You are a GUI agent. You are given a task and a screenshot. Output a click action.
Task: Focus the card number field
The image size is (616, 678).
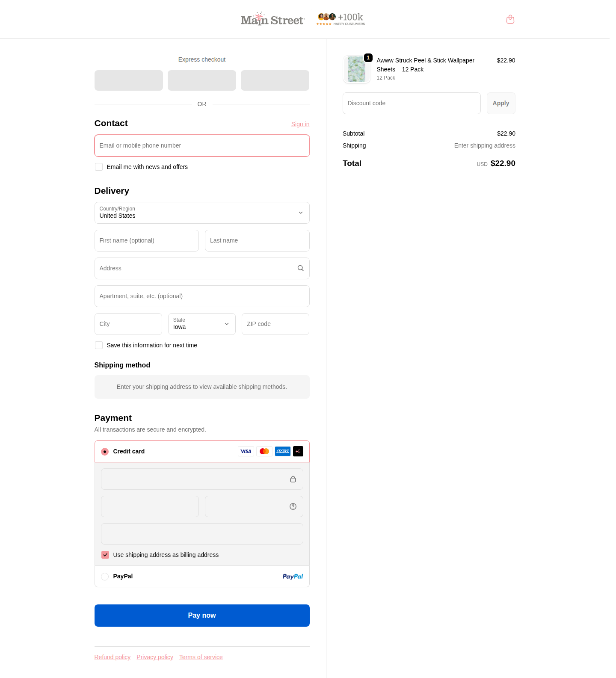(202, 479)
